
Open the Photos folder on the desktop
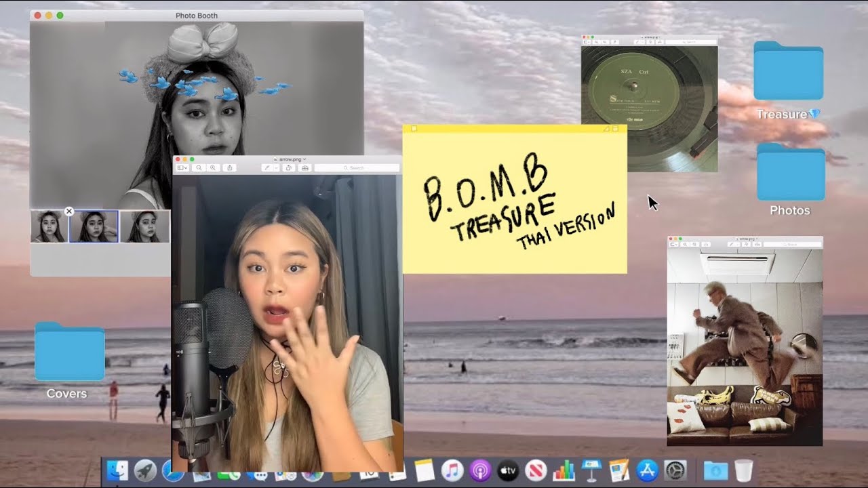click(790, 171)
